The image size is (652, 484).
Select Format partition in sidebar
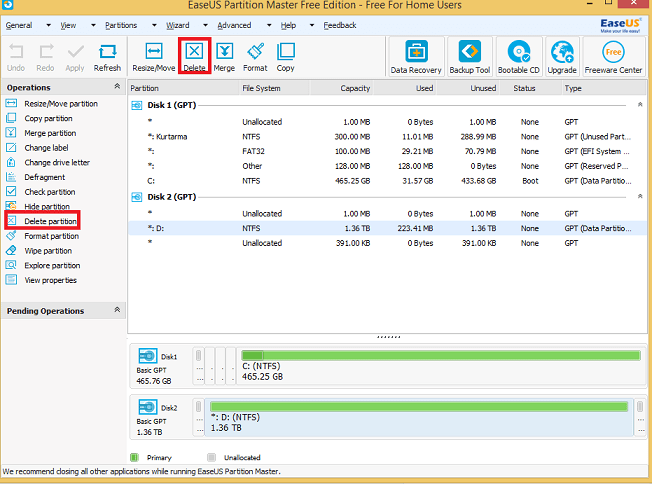(x=42, y=236)
